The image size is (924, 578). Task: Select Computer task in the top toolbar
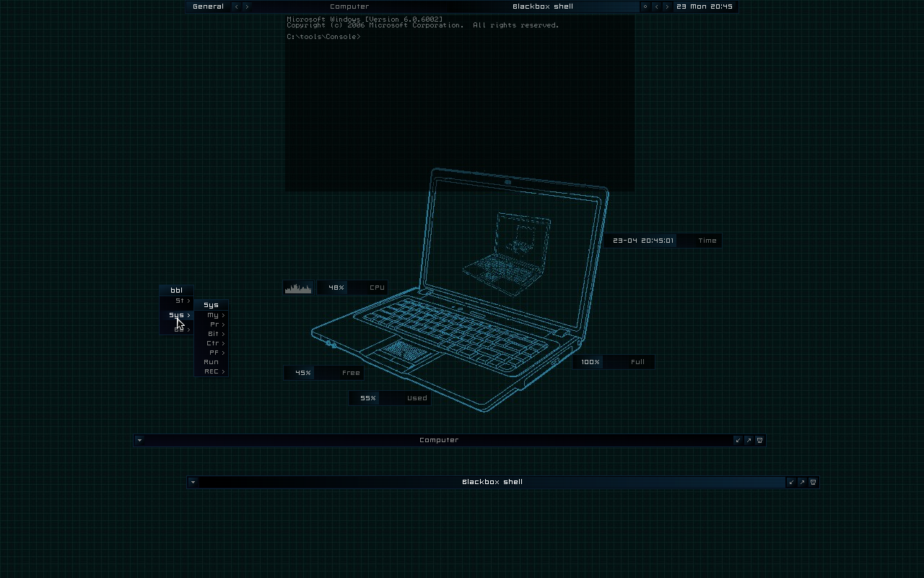click(349, 7)
